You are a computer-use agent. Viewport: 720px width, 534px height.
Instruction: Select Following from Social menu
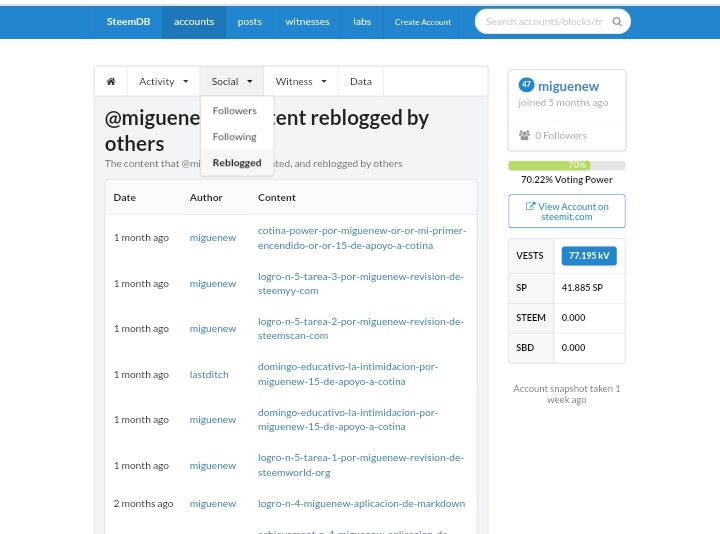click(x=235, y=137)
